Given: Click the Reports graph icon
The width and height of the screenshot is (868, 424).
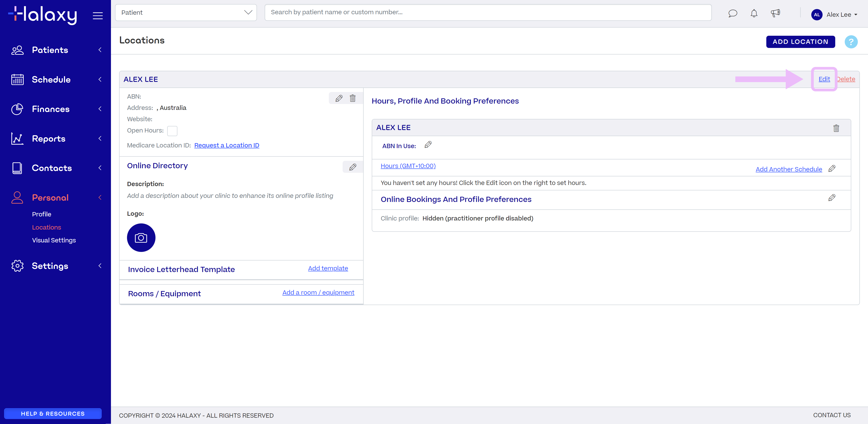Looking at the screenshot, I should (x=17, y=139).
